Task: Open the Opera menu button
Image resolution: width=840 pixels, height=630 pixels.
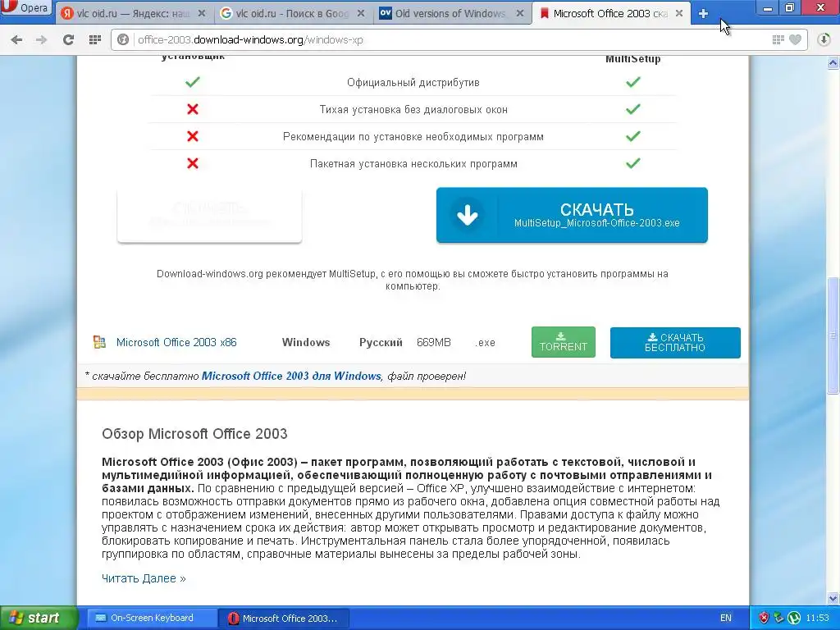Action: (25, 8)
